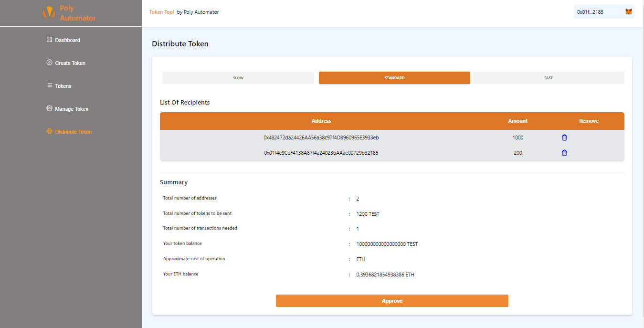
Task: Click the Tokens list icon
Action: pyautogui.click(x=49, y=85)
